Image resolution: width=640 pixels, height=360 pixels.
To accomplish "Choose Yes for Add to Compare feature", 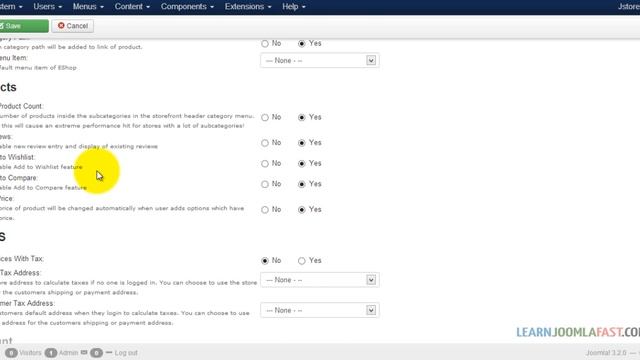I will coord(302,184).
